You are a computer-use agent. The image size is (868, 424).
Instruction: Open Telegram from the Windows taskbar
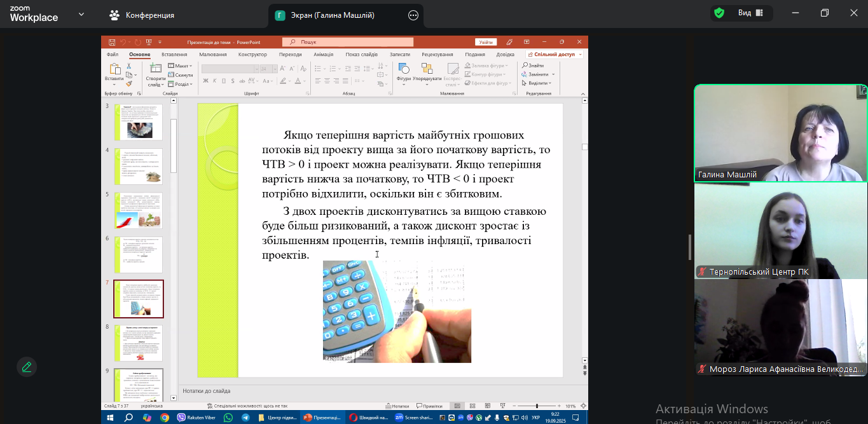pos(245,418)
